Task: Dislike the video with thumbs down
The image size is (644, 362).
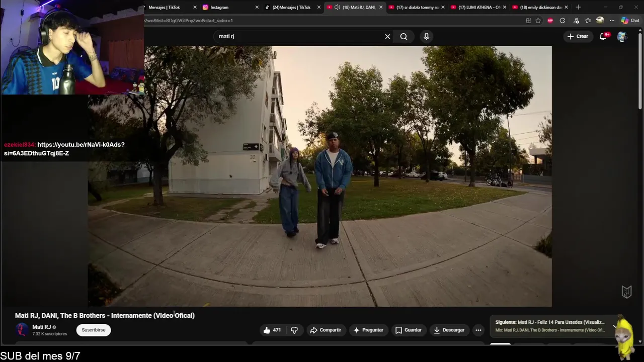Action: (294, 330)
